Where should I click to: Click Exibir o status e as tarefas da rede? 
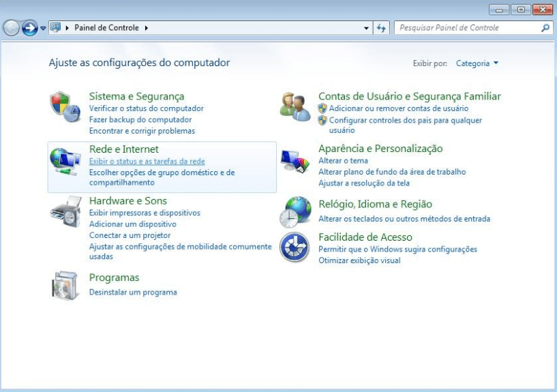[x=147, y=161]
